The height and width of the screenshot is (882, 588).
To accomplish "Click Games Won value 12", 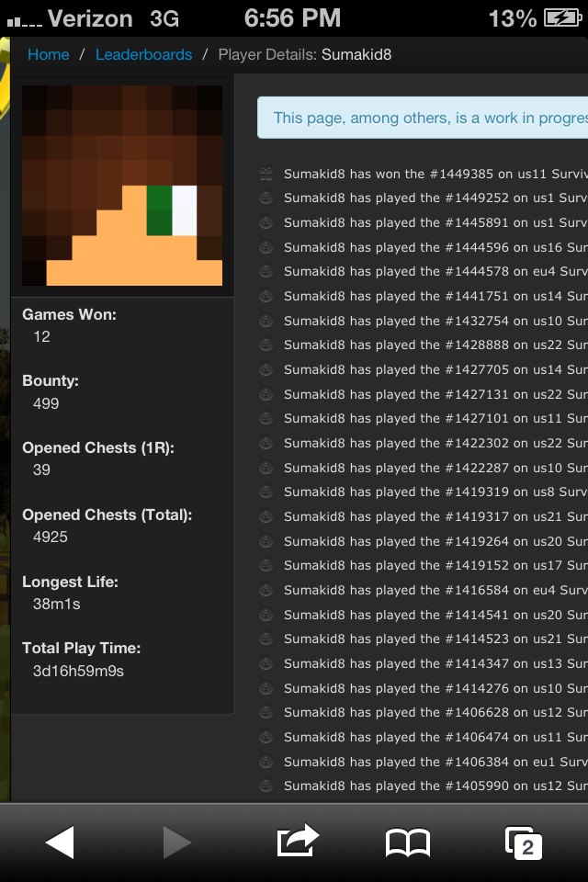I will point(41,337).
